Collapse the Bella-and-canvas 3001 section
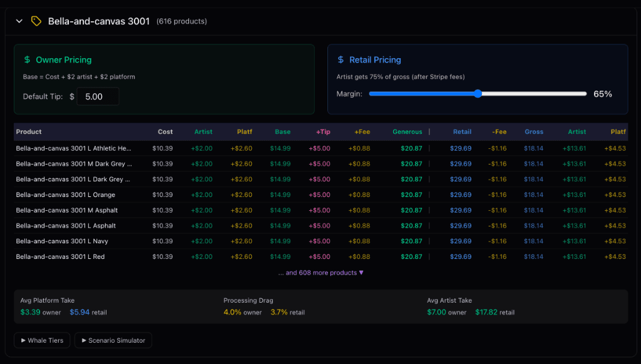641x364 pixels. [19, 21]
